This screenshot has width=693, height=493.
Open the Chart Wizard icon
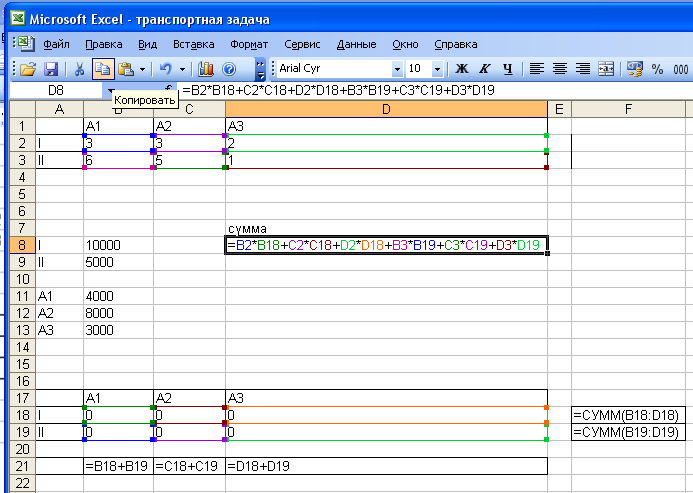pyautogui.click(x=206, y=69)
